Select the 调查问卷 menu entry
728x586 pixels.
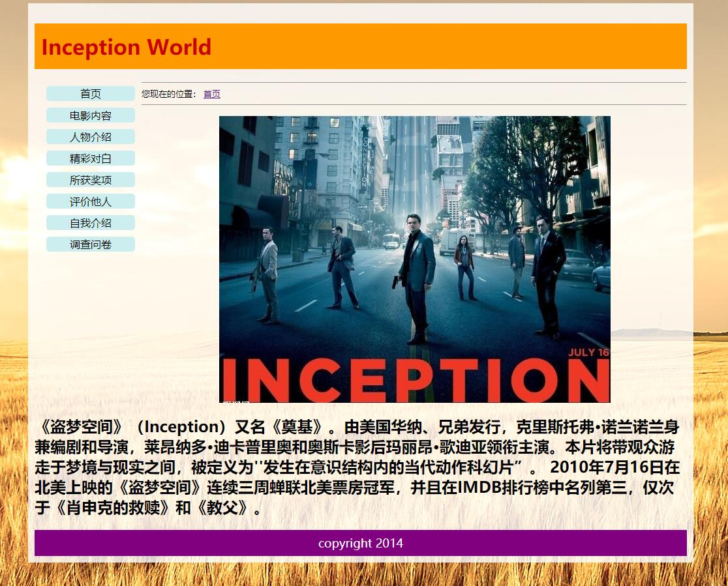pos(91,244)
